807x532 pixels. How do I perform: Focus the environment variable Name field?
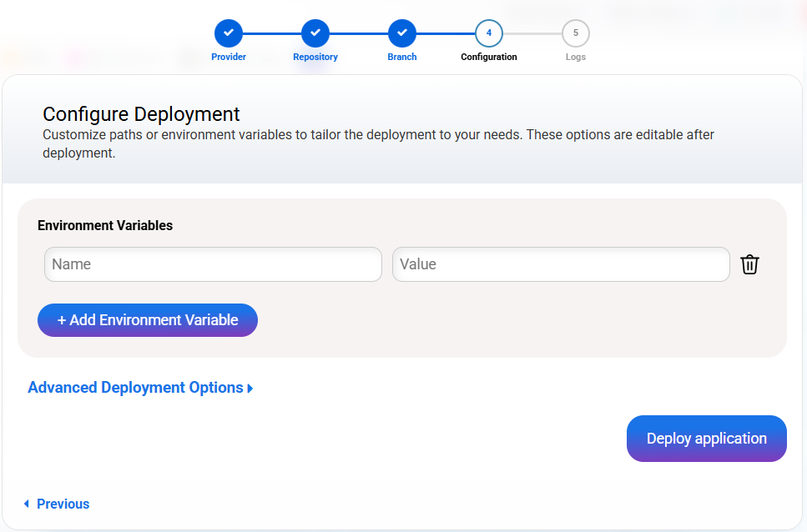coord(213,264)
